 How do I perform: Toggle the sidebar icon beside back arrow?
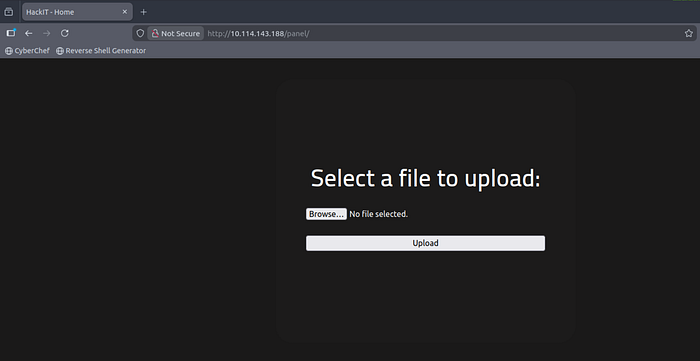tap(11, 33)
